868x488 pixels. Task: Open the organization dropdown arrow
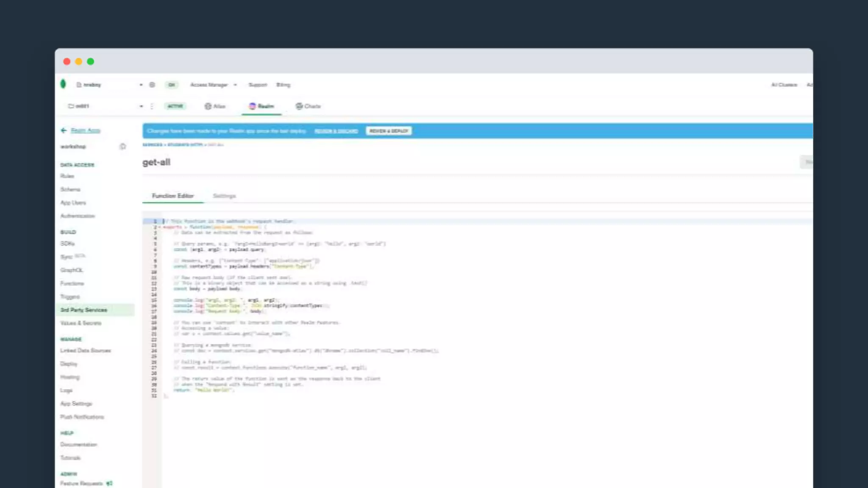(x=141, y=85)
